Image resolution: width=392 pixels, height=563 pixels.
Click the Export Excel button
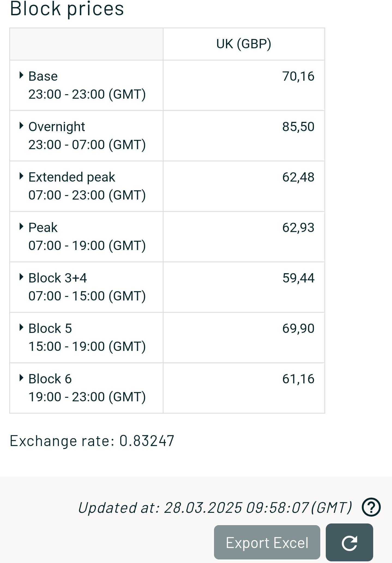coord(267,543)
